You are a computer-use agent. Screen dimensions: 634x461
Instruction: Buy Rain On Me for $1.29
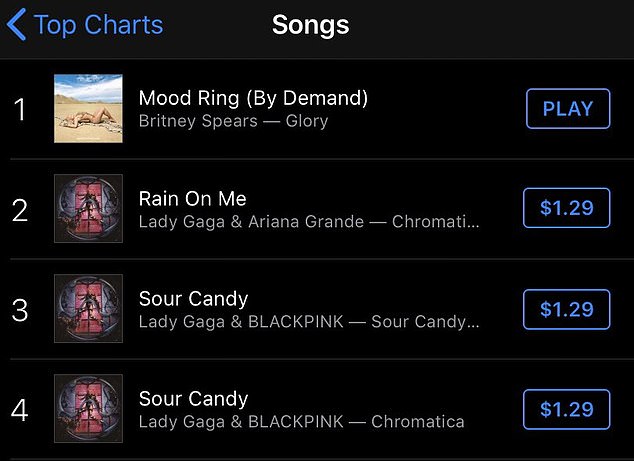tap(566, 209)
